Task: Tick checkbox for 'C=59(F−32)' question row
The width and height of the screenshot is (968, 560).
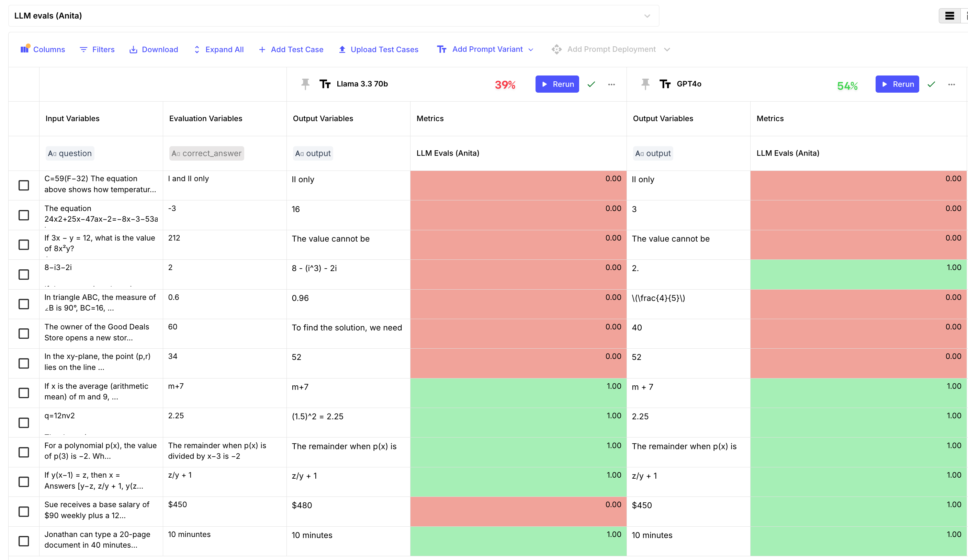Action: [x=24, y=185]
